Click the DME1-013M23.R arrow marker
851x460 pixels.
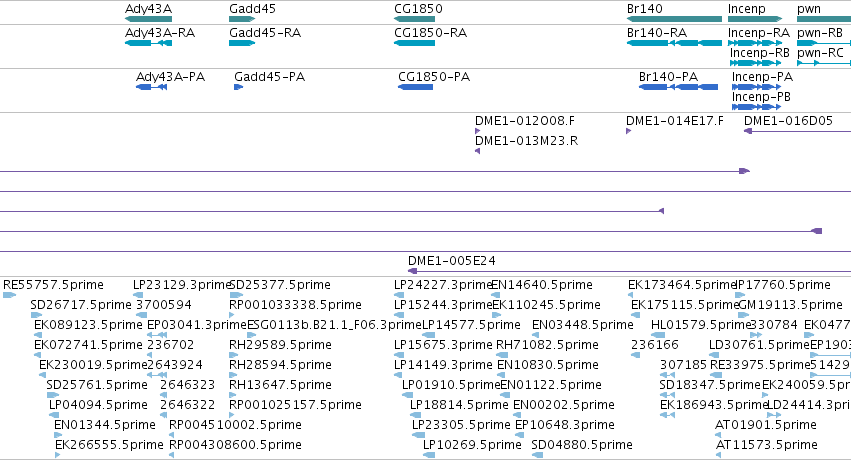coord(478,151)
